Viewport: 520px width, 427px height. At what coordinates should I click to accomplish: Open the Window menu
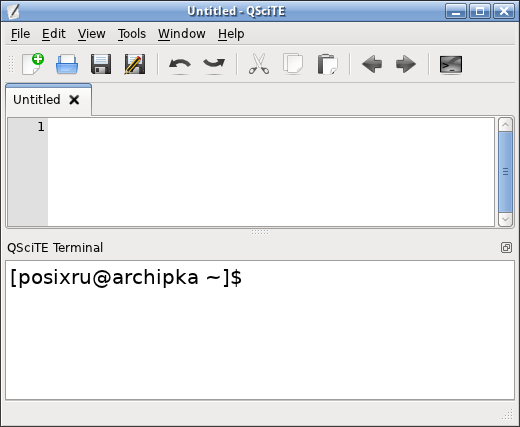(x=182, y=34)
